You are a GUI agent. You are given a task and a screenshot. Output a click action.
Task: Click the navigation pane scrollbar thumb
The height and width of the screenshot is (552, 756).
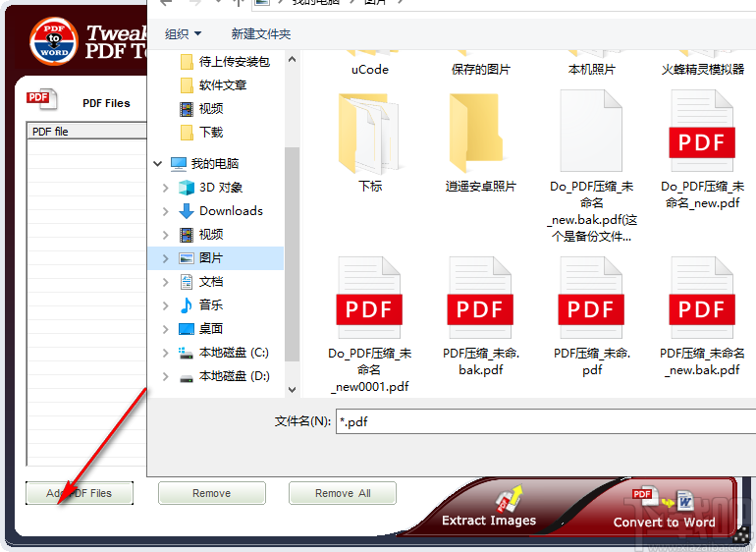pos(292,253)
